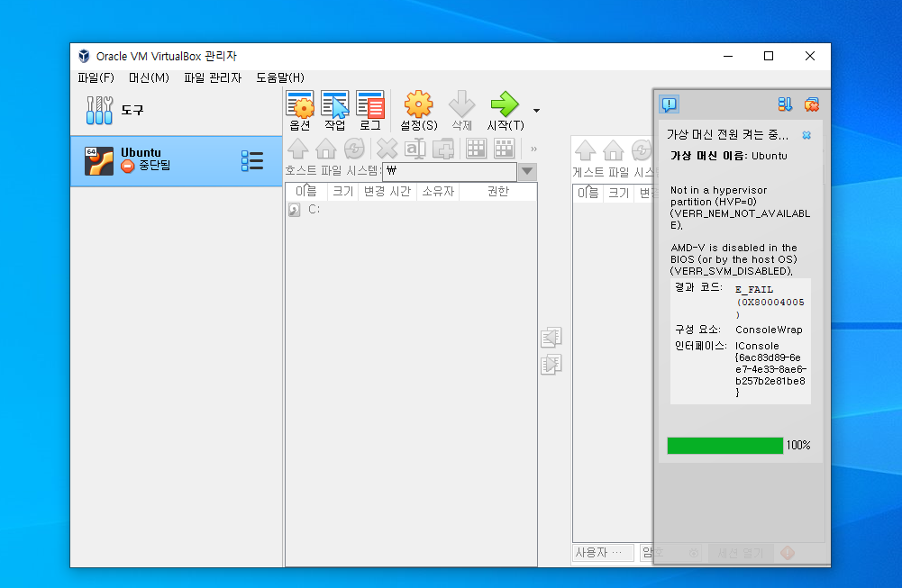The height and width of the screenshot is (588, 902).
Task: Click the second grid selection icon in host toolbar
Action: point(504,149)
